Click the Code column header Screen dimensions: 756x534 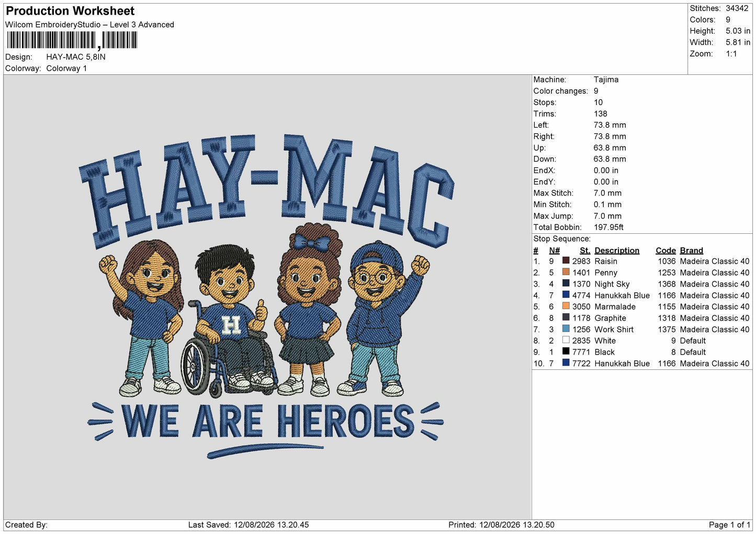[x=665, y=251]
